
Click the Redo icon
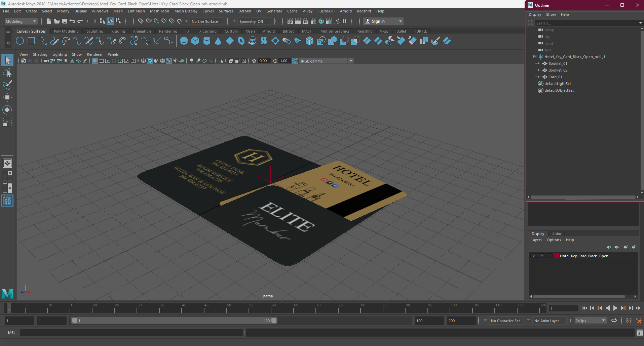[80, 21]
